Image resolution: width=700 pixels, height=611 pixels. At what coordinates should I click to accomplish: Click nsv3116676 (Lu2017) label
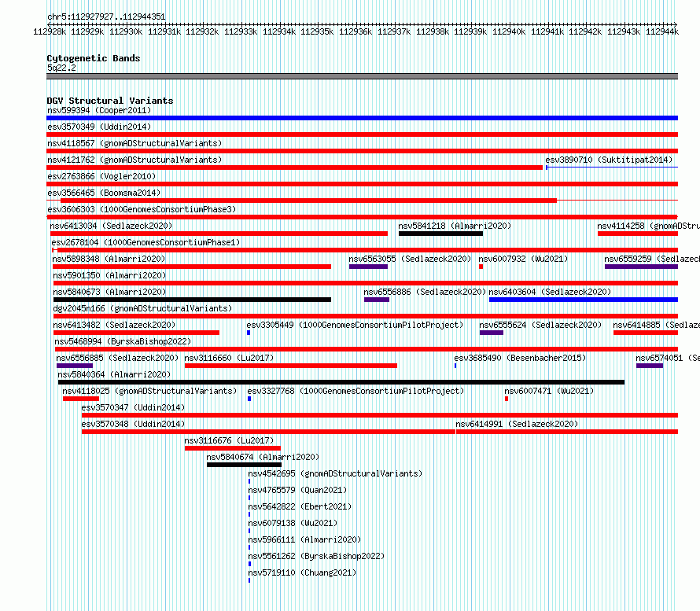coord(229,440)
